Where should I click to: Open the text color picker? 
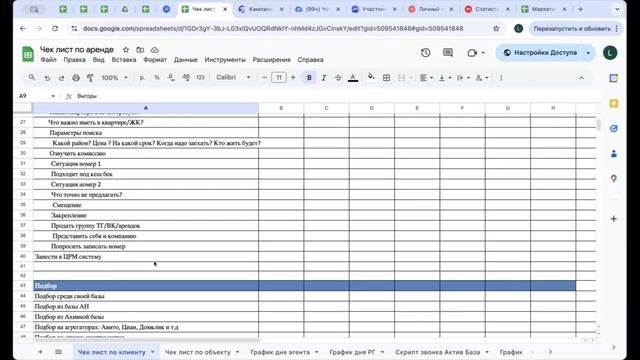(x=353, y=78)
